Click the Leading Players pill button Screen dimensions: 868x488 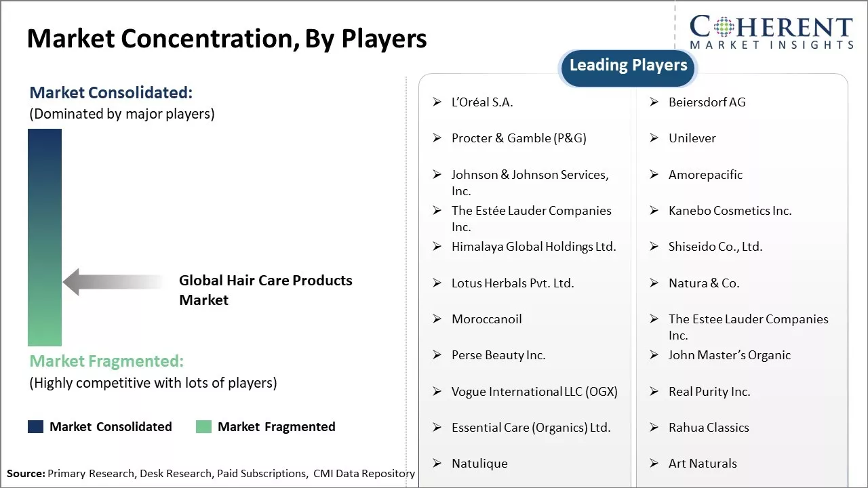point(628,66)
